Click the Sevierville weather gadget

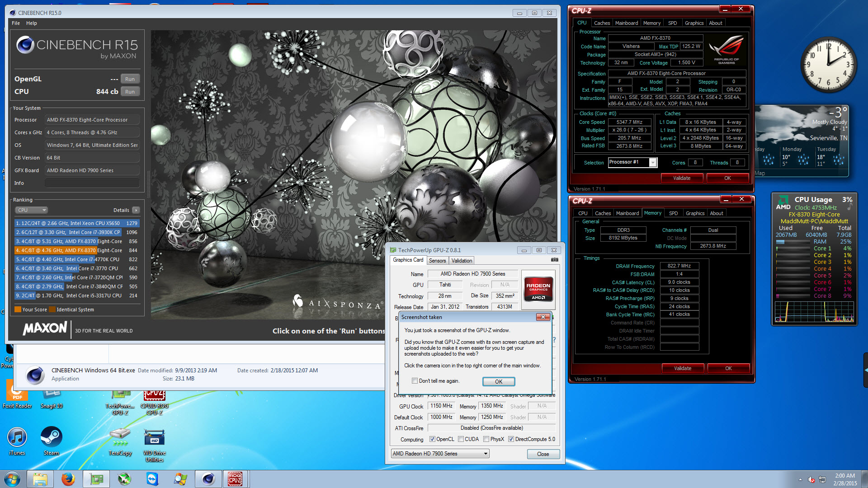click(802, 141)
